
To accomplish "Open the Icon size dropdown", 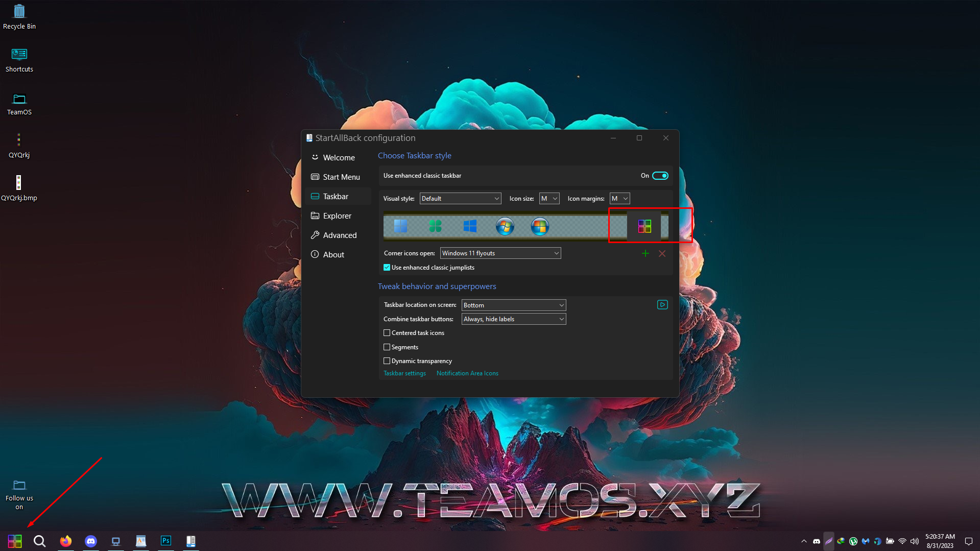I will 549,199.
